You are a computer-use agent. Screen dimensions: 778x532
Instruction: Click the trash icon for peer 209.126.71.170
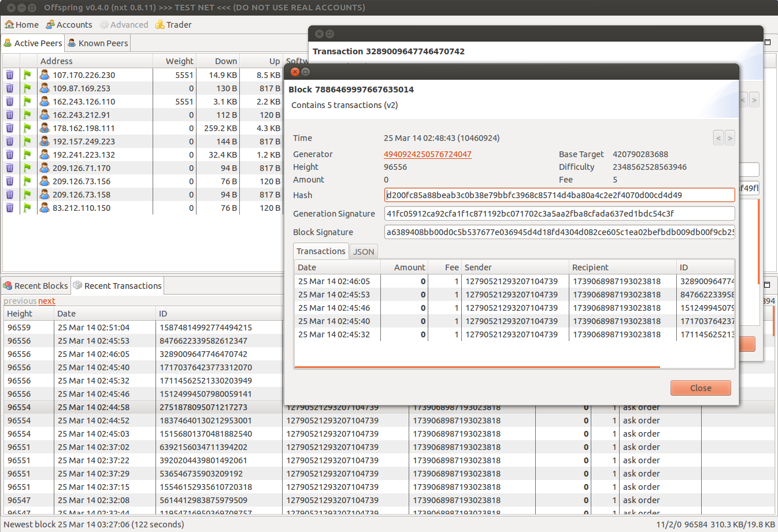(x=10, y=168)
